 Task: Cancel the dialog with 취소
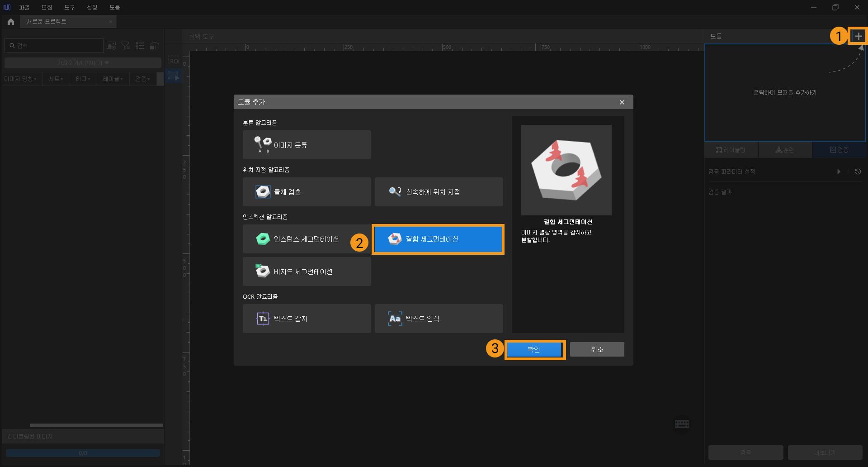coord(597,349)
